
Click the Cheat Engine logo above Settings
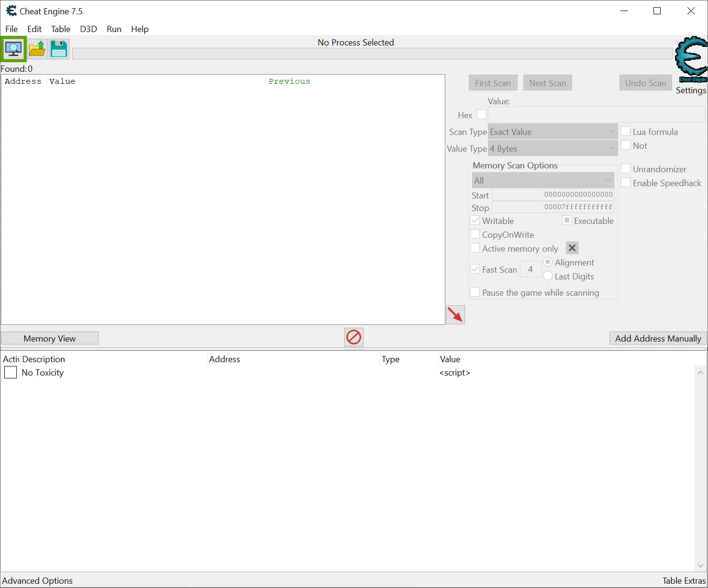click(691, 59)
